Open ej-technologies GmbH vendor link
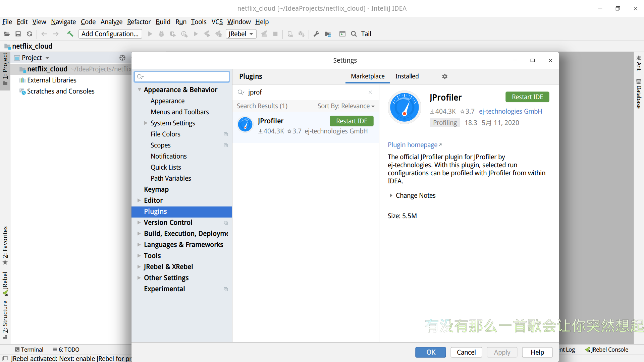The image size is (644, 362). click(x=511, y=111)
